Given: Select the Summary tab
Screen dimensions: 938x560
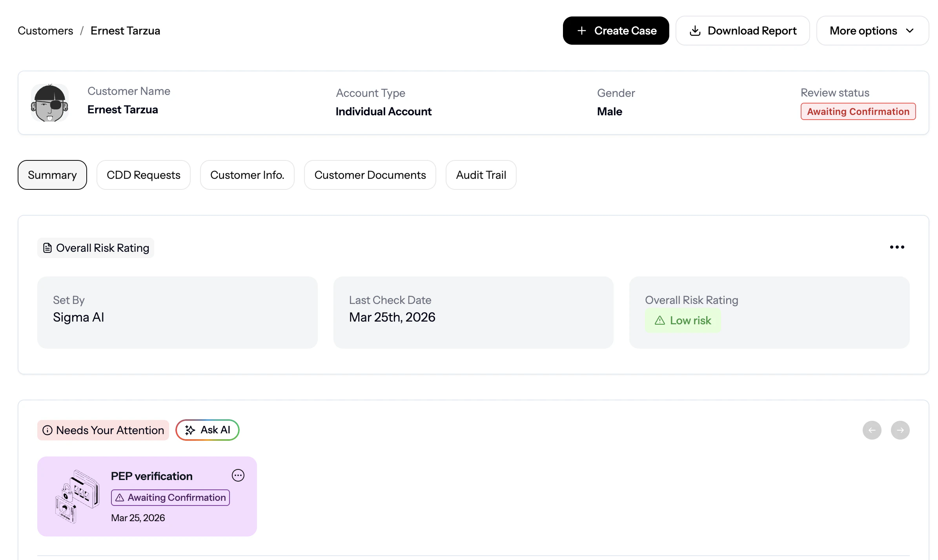Looking at the screenshot, I should (52, 175).
